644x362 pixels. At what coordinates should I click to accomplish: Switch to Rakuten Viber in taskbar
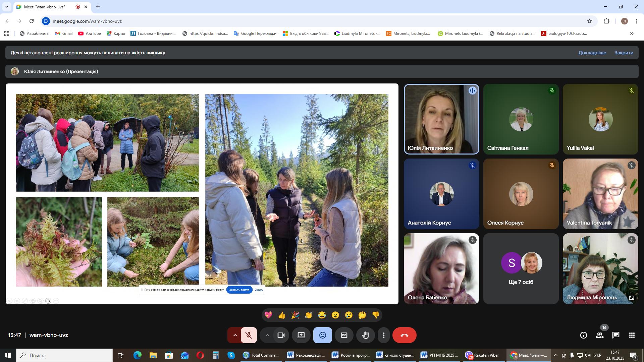pos(482,355)
